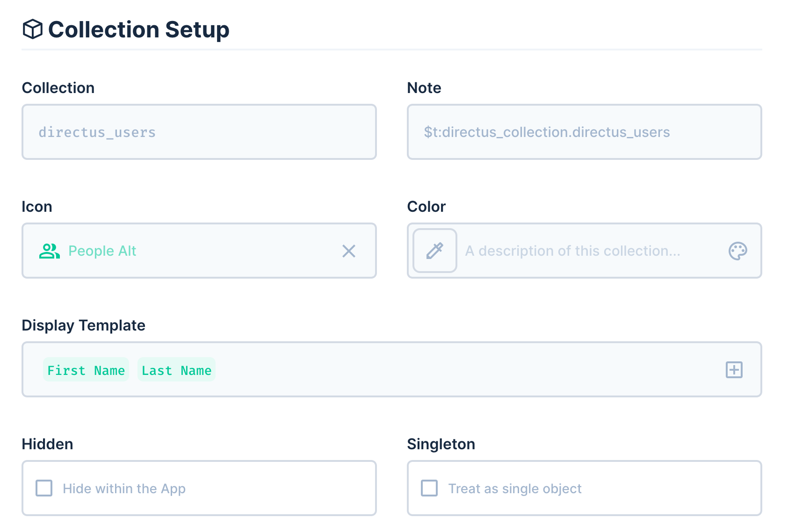The width and height of the screenshot is (795, 532).
Task: Open the color picker eyedropper button
Action: (x=435, y=251)
